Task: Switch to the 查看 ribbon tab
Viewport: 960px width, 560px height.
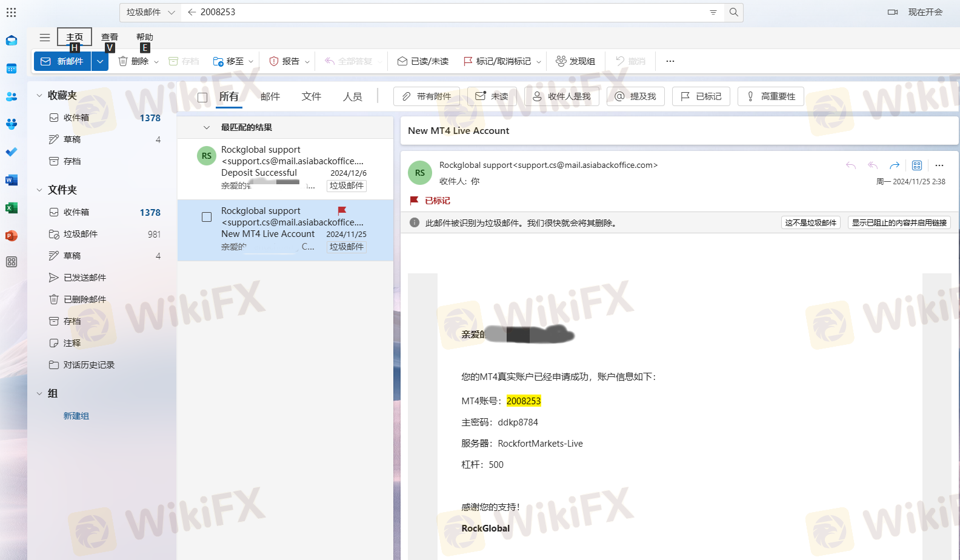Action: click(x=110, y=37)
